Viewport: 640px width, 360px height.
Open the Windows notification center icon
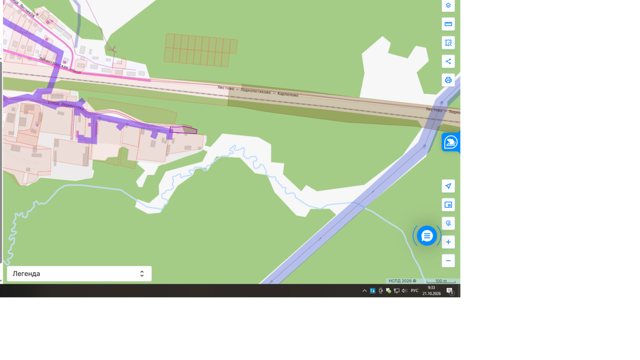click(450, 291)
